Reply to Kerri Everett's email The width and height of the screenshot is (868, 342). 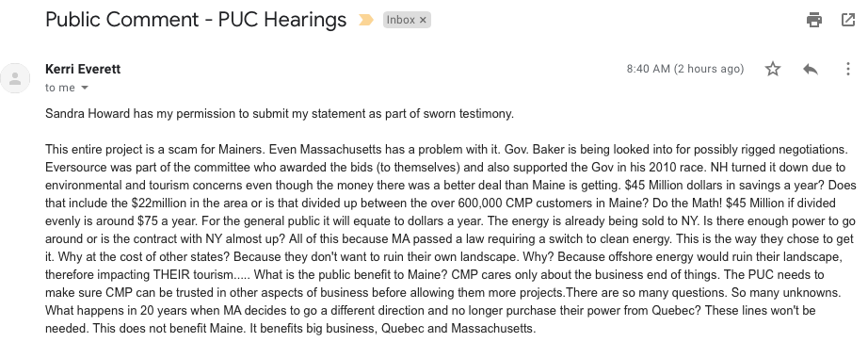[x=811, y=69]
